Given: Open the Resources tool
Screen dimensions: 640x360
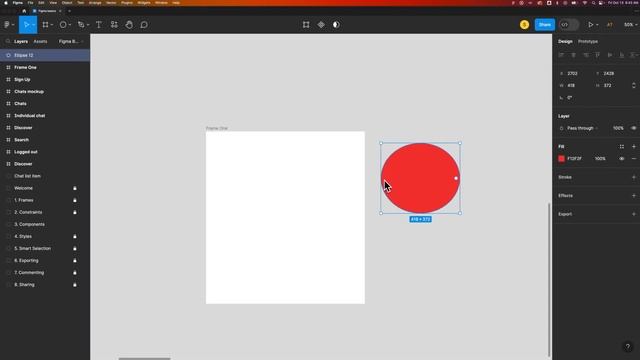Looking at the screenshot, I should tap(114, 25).
